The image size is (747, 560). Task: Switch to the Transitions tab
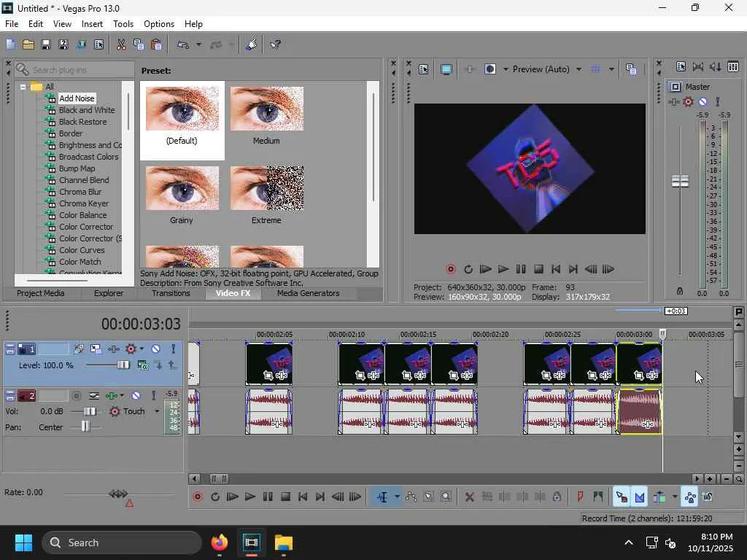(x=171, y=294)
